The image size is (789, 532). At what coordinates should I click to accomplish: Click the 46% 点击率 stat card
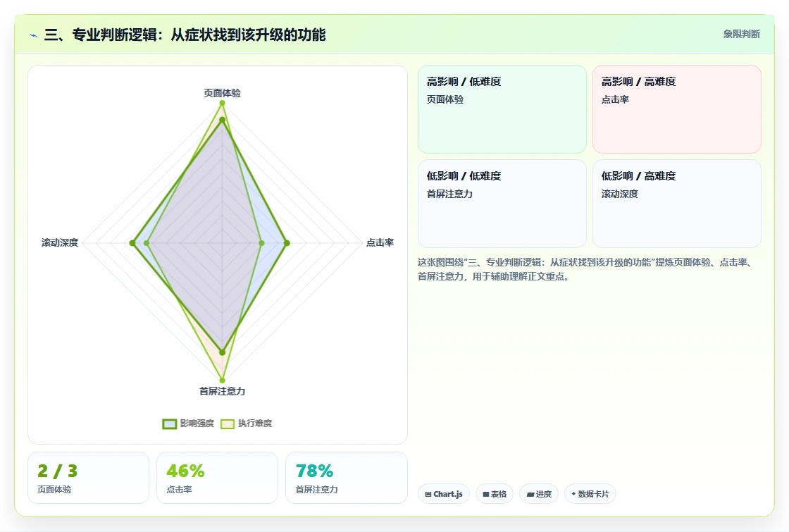coord(218,478)
